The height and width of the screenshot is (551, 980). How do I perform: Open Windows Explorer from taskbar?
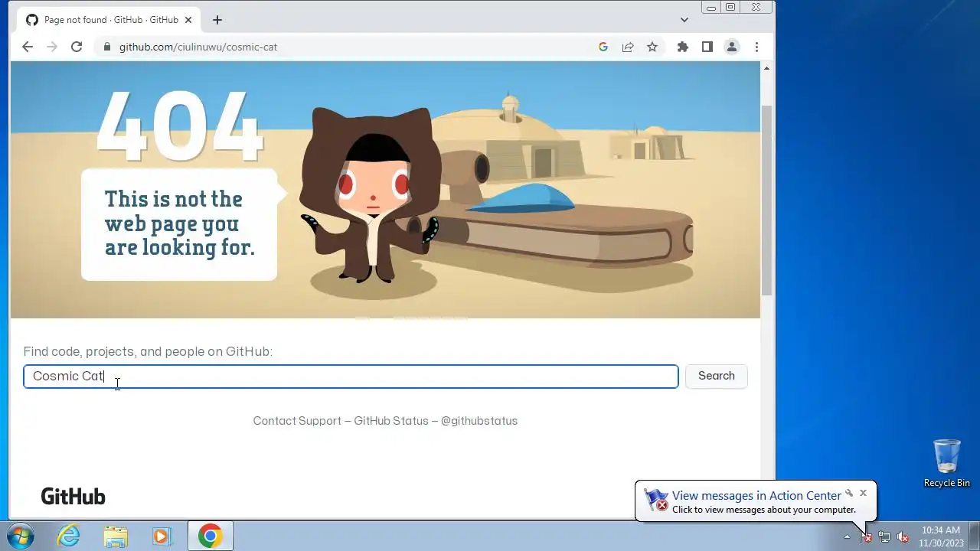tap(116, 536)
